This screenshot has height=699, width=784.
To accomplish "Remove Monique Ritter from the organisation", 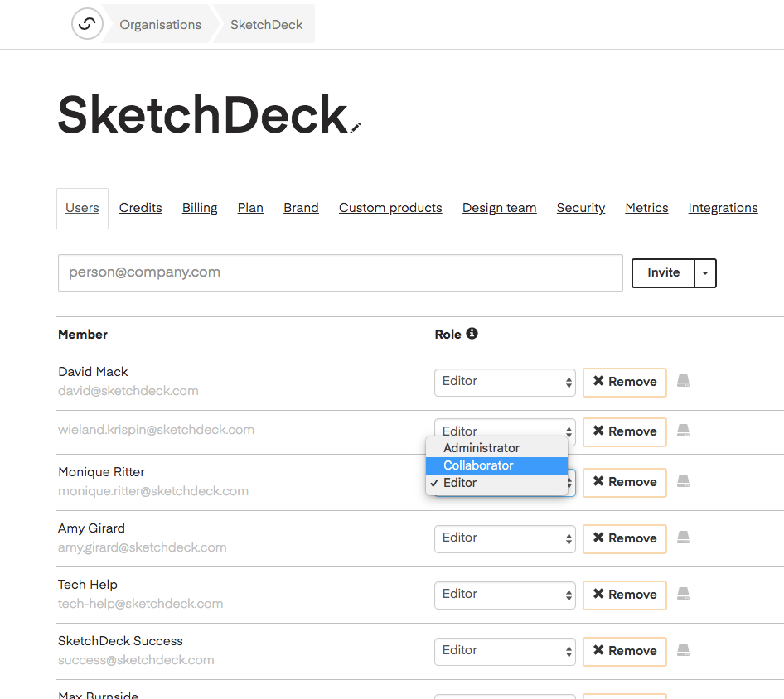I will pos(625,482).
